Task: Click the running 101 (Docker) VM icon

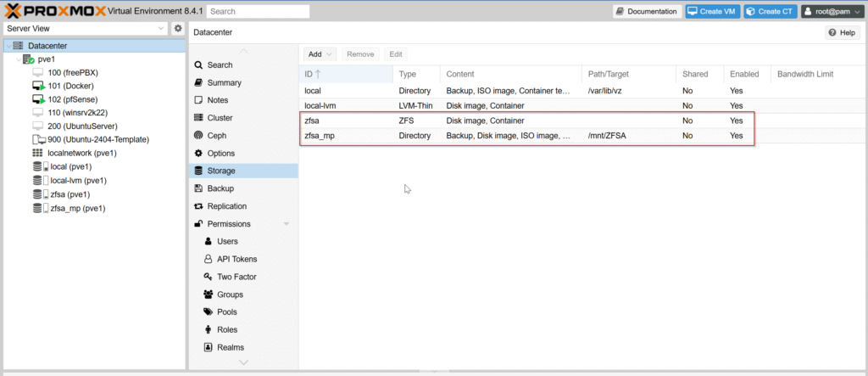Action: coord(38,86)
